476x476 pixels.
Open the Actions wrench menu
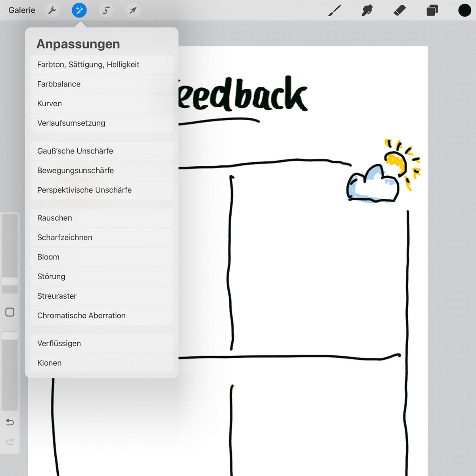[x=52, y=10]
